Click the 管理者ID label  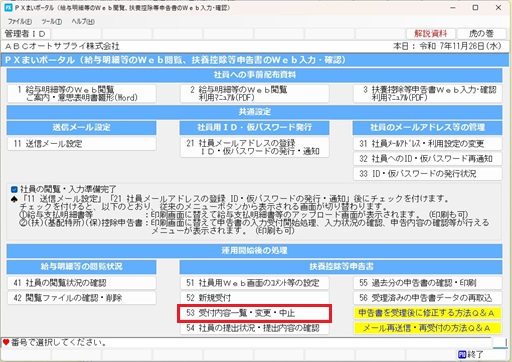tap(25, 34)
